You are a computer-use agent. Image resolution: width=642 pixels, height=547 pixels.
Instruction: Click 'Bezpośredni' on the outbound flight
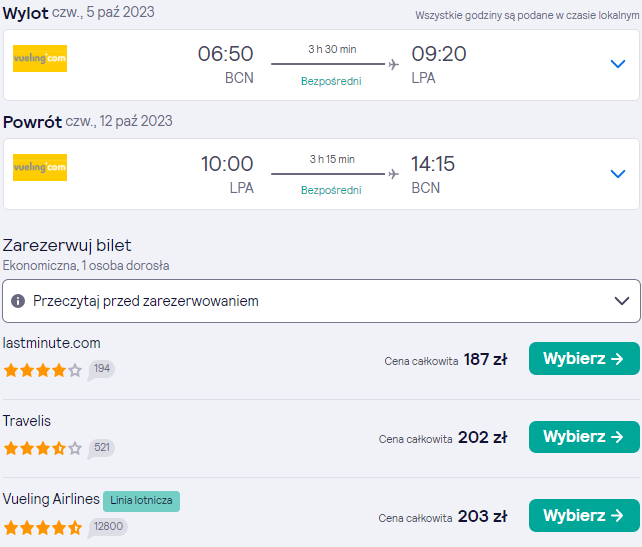331,81
